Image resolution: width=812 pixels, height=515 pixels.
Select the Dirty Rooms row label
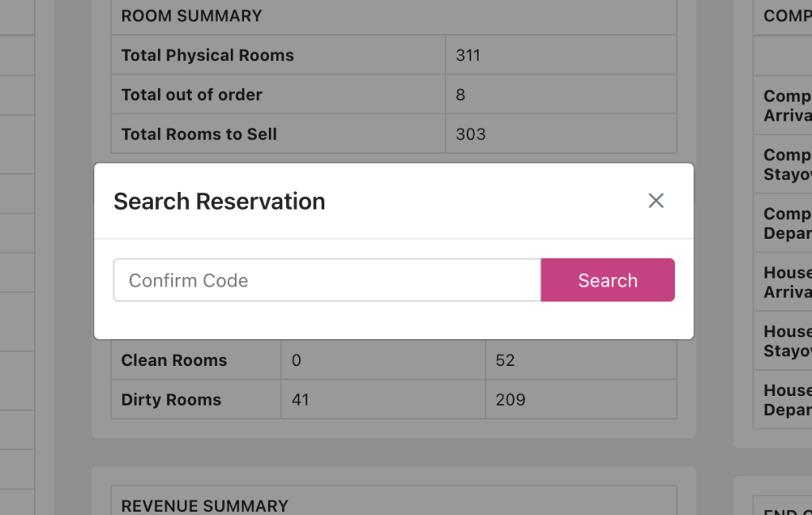pos(170,400)
